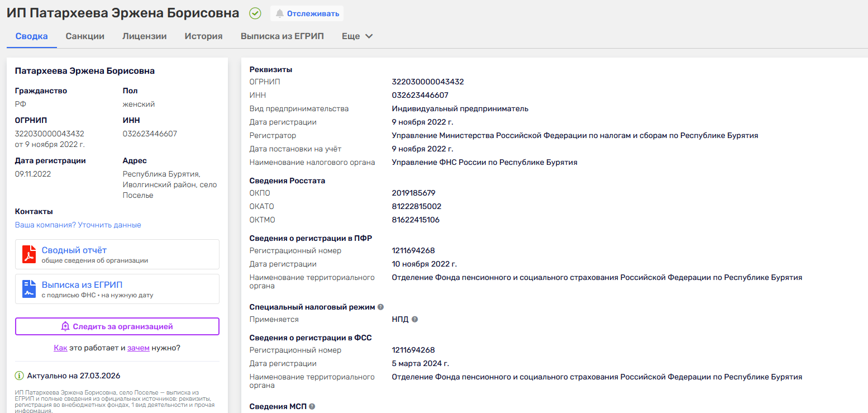Click the green verified checkmark badge
The image size is (868, 413).
click(255, 13)
